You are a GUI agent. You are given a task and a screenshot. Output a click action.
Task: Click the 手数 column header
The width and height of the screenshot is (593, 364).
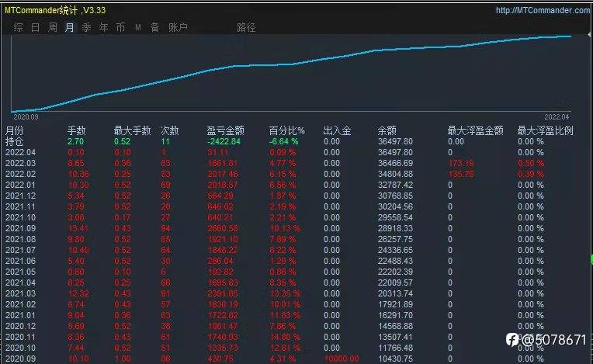[76, 131]
